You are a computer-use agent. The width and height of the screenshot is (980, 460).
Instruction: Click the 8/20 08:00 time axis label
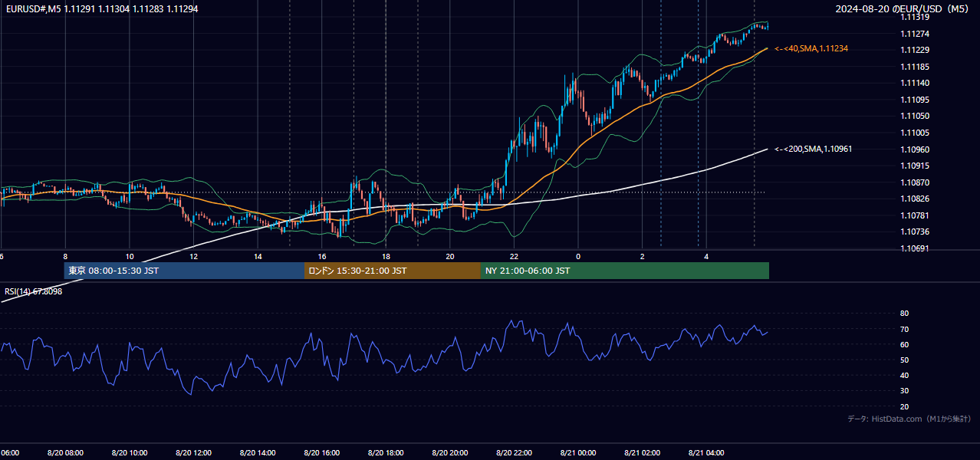tap(65, 452)
